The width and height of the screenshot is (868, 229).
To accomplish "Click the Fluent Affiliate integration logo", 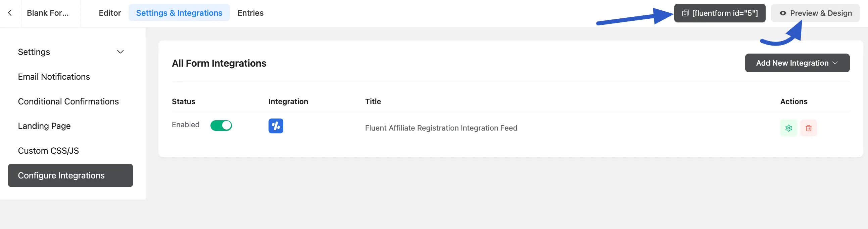I will point(276,126).
